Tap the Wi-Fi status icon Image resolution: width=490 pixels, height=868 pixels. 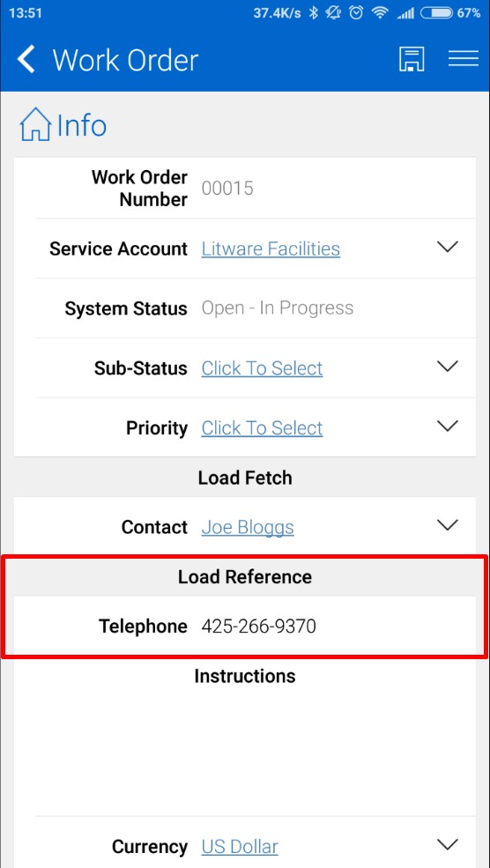pos(380,12)
